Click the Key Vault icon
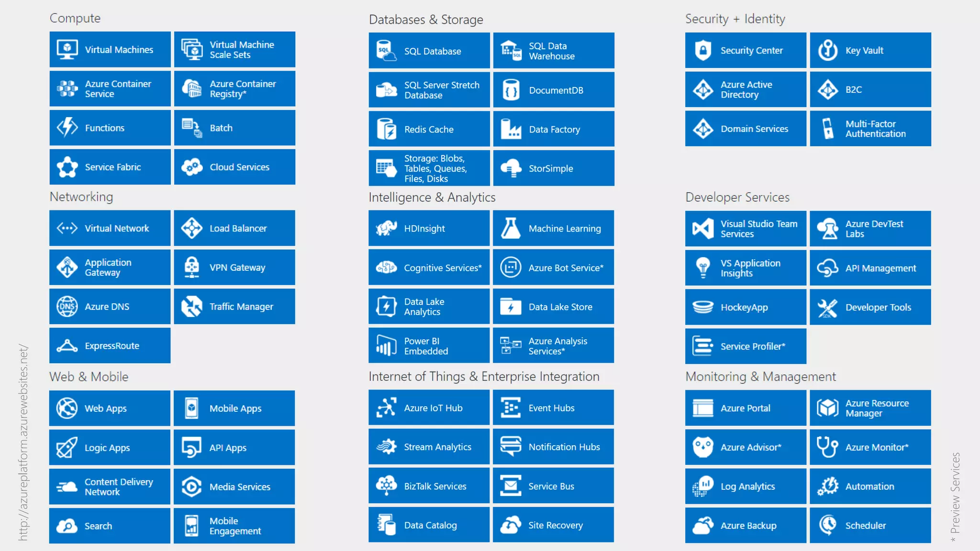This screenshot has height=551, width=980. point(827,50)
